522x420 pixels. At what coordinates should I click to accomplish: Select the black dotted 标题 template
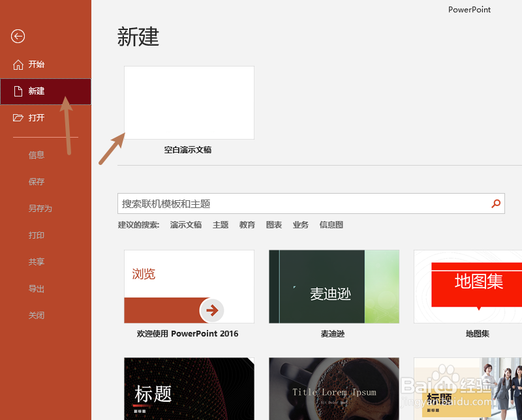tap(189, 389)
